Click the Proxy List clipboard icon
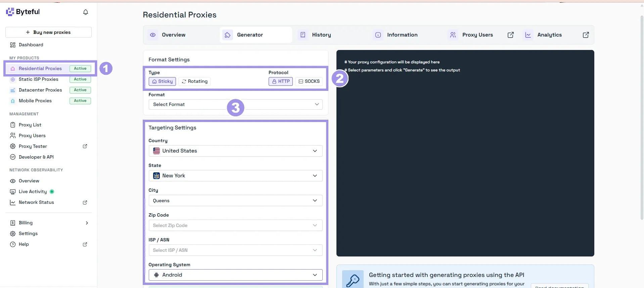 coord(13,125)
